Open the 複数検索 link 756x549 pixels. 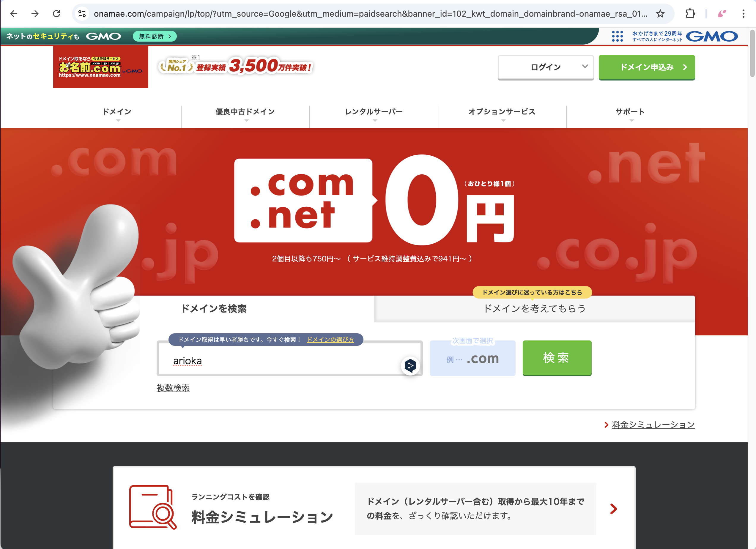[x=173, y=387]
